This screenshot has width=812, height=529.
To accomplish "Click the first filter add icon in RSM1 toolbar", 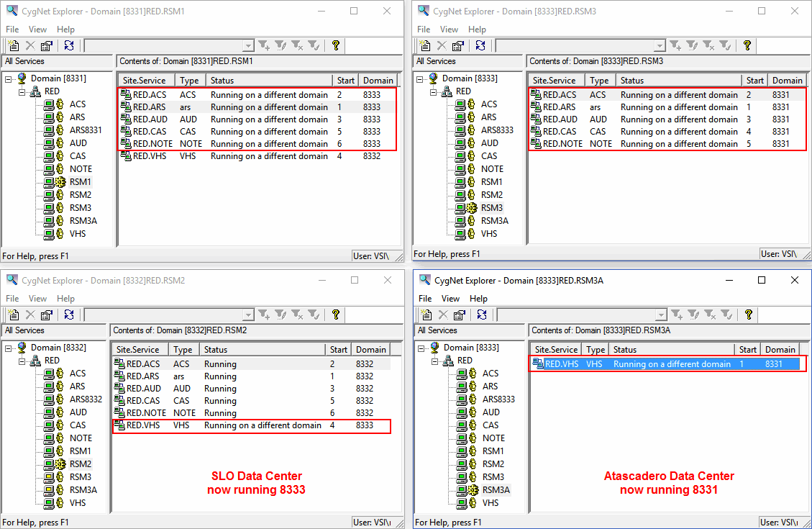I will pyautogui.click(x=264, y=45).
